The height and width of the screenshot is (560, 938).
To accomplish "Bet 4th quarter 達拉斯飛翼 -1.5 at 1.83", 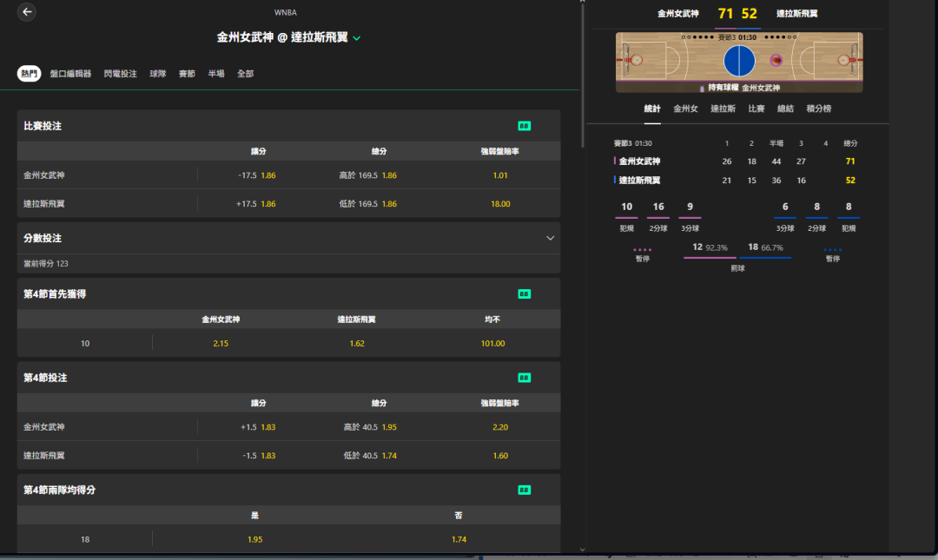I will tap(258, 455).
